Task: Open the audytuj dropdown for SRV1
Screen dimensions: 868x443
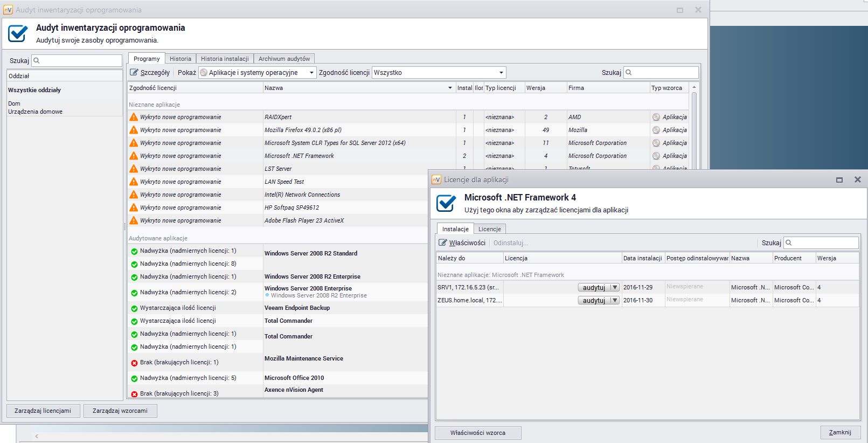Action: (614, 287)
